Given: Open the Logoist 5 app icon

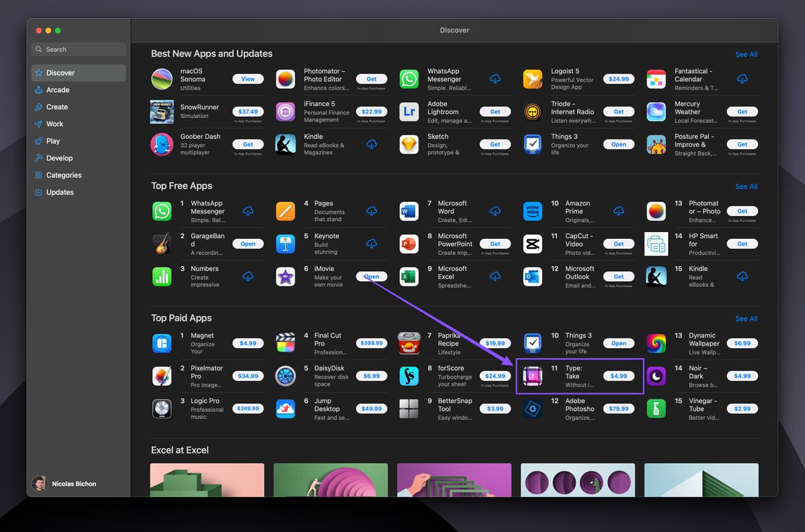Looking at the screenshot, I should pyautogui.click(x=533, y=79).
